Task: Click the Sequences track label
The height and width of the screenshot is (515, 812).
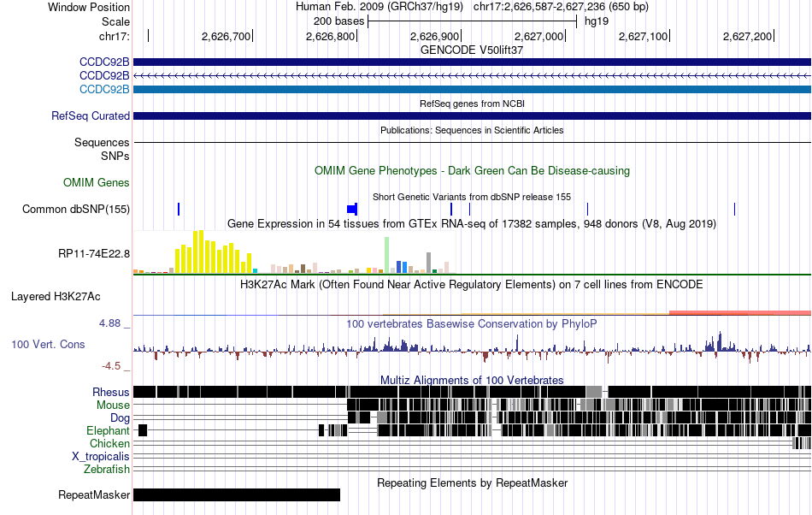Action: 102,142
